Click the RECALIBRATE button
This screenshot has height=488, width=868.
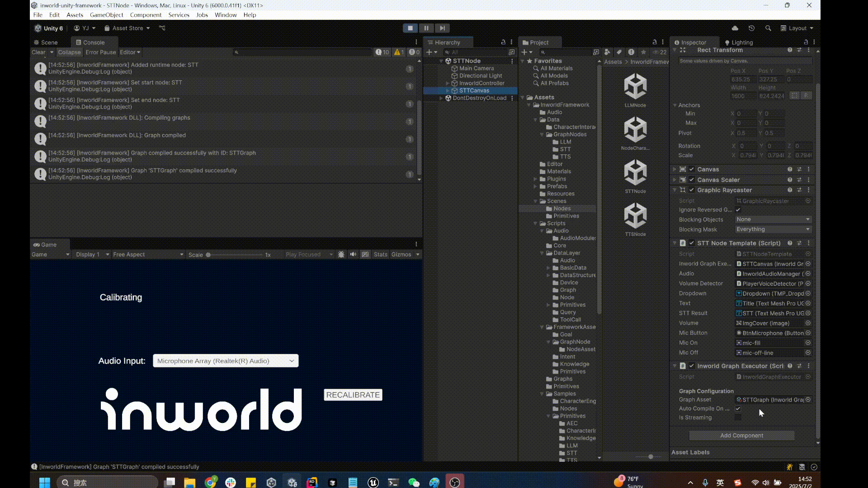coord(353,394)
